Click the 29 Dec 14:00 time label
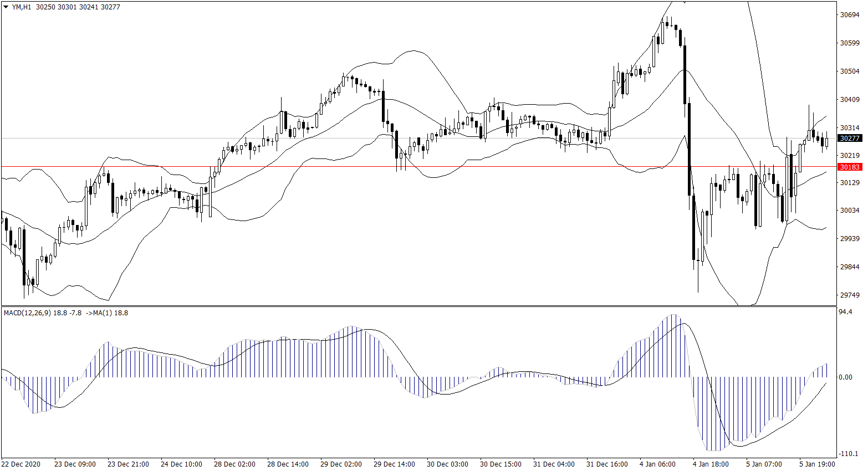Screen dimensions: 868x471 point(394,464)
